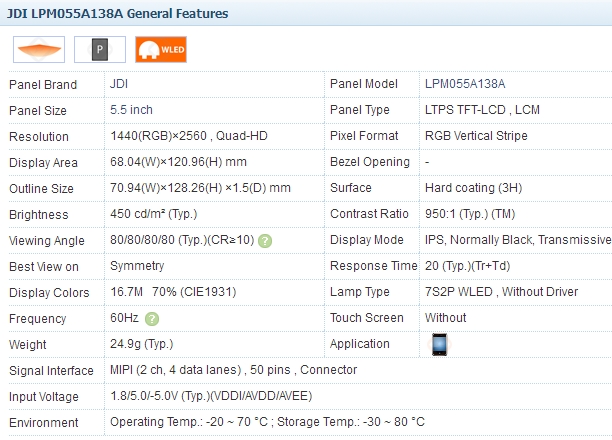Click the 'Outline Size' label
This screenshot has width=612, height=440.
pyautogui.click(x=41, y=189)
